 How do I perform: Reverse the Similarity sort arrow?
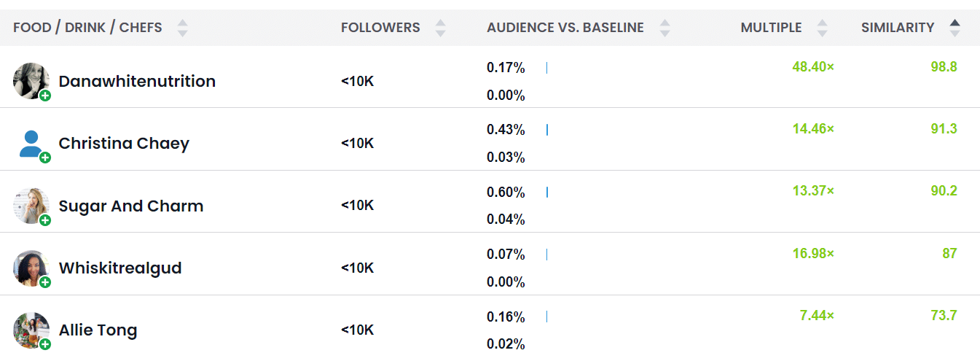(x=955, y=28)
